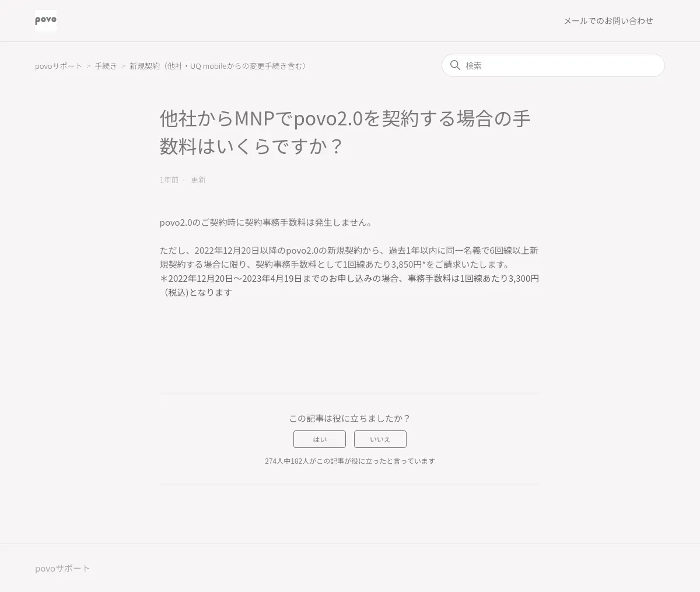The width and height of the screenshot is (700, 592).
Task: Click paragraph starting ただし、2022年12月20日以降
Action: (349, 257)
